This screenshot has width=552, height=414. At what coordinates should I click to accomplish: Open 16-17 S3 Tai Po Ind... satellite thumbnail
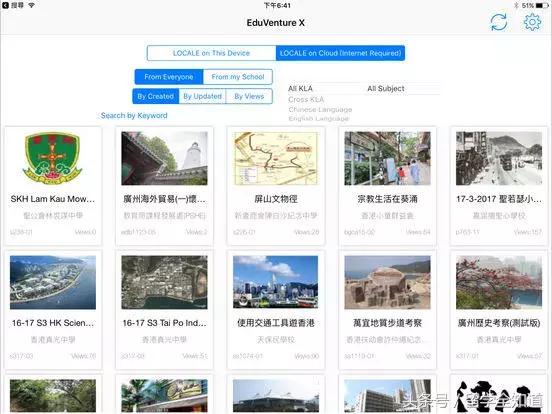pos(164,282)
